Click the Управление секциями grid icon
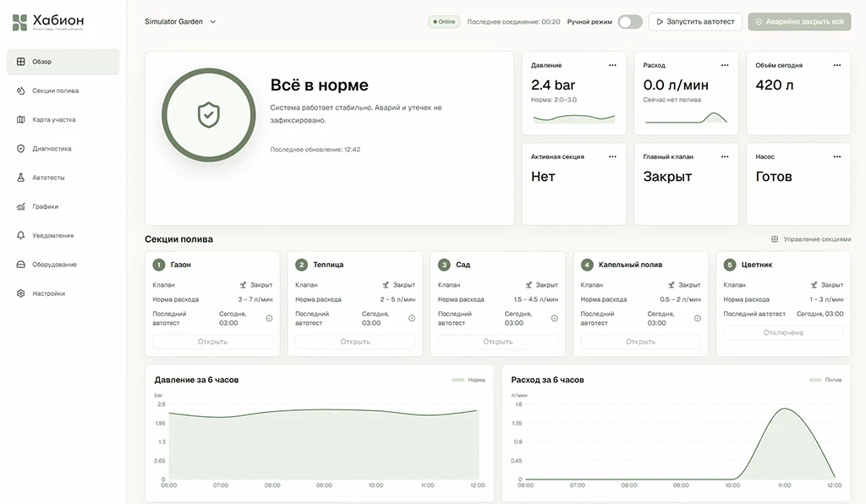The height and width of the screenshot is (504, 866). pos(775,239)
